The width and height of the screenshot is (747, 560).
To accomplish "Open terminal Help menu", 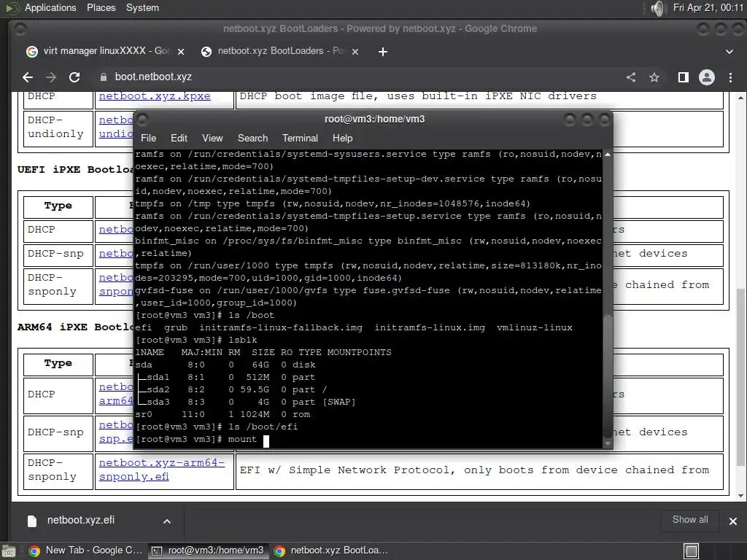I will (342, 138).
